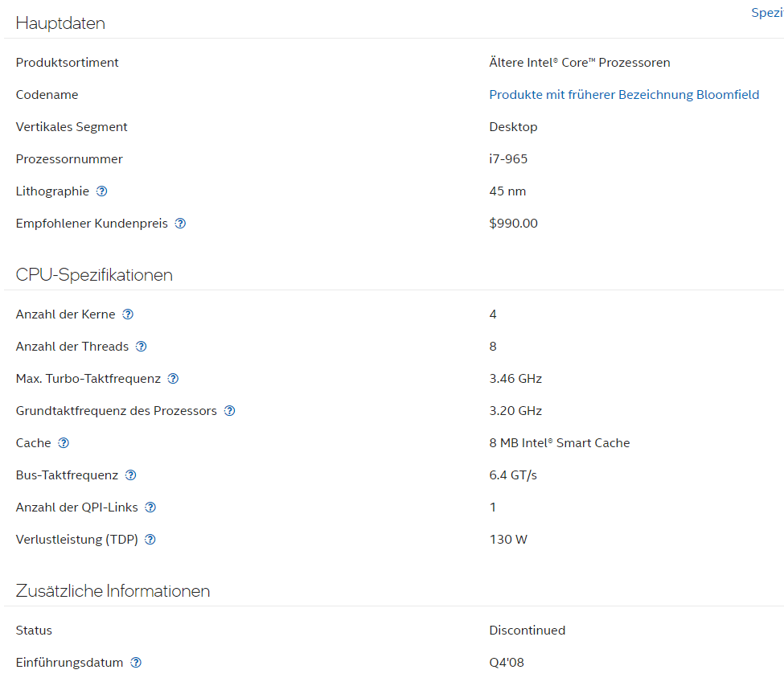Click the Vertikales Segment label
This screenshot has width=784, height=678.
coord(72,127)
